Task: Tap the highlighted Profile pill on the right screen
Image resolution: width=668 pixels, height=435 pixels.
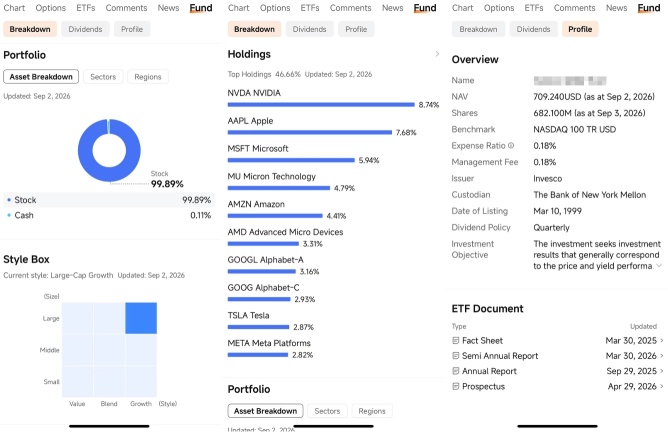Action: click(x=580, y=29)
